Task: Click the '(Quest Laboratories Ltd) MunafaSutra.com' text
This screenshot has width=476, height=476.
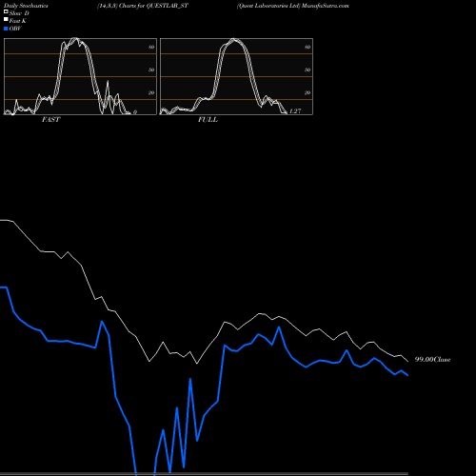Action: [293, 6]
